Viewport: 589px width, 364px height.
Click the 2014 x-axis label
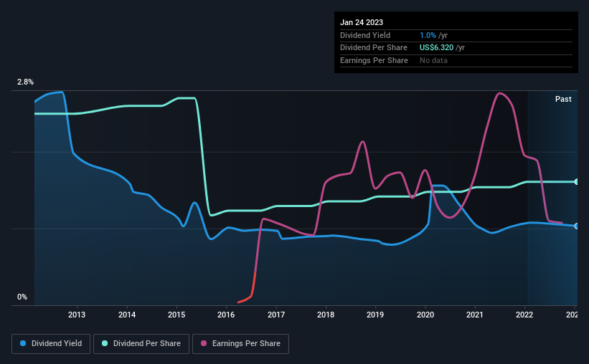[x=127, y=315]
